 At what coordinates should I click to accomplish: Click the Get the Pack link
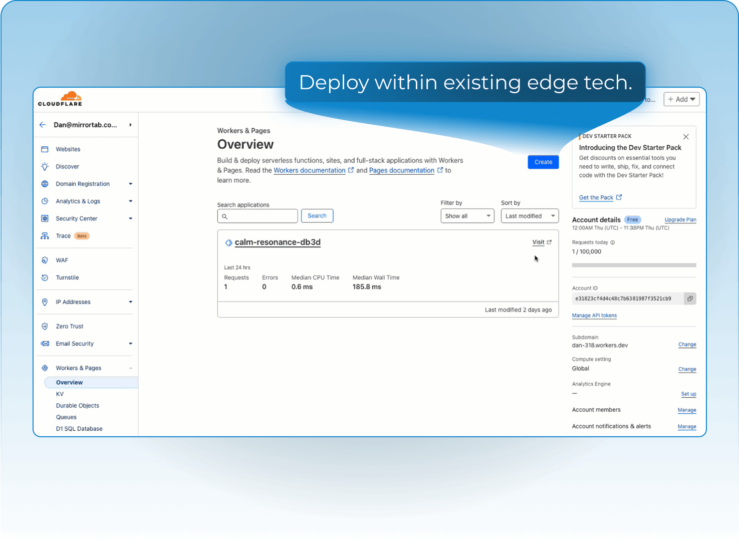tap(596, 197)
